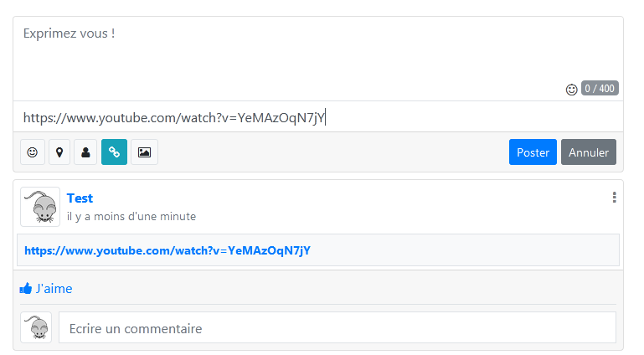This screenshot has height=355, width=644.
Task: Open the YouTube link inside the post body
Action: pos(167,250)
